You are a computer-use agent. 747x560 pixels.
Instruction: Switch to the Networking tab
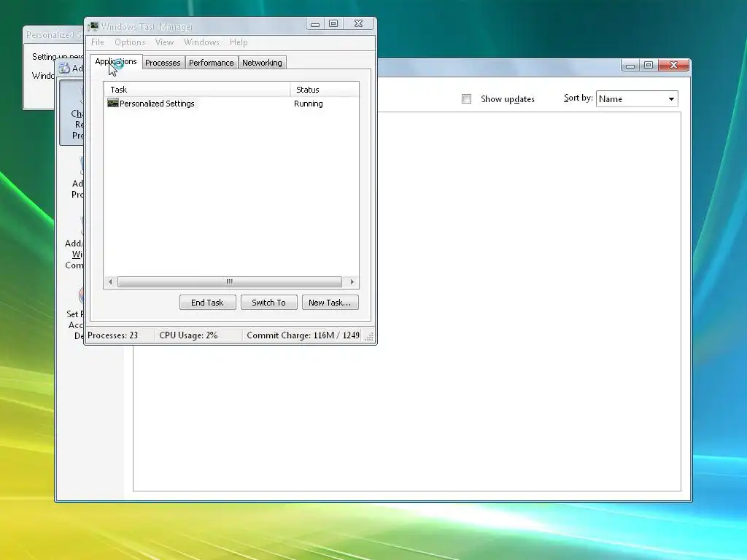click(x=262, y=63)
